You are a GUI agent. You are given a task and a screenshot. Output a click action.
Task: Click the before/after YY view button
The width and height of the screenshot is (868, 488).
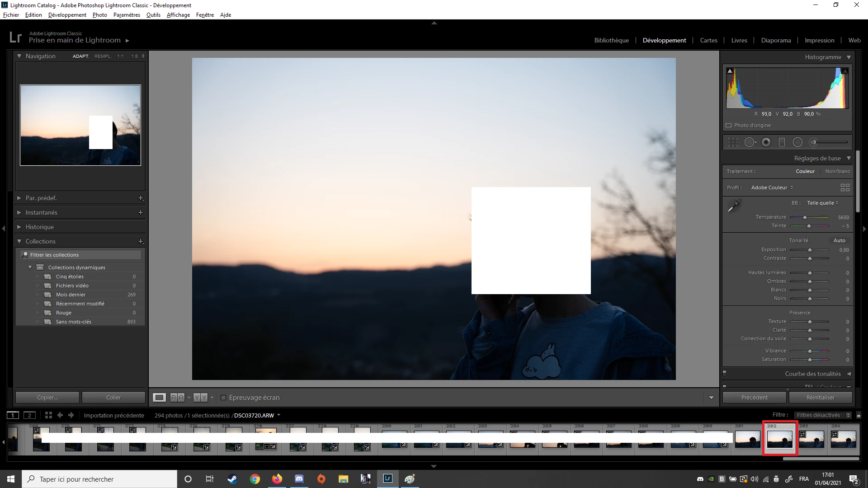pos(200,398)
